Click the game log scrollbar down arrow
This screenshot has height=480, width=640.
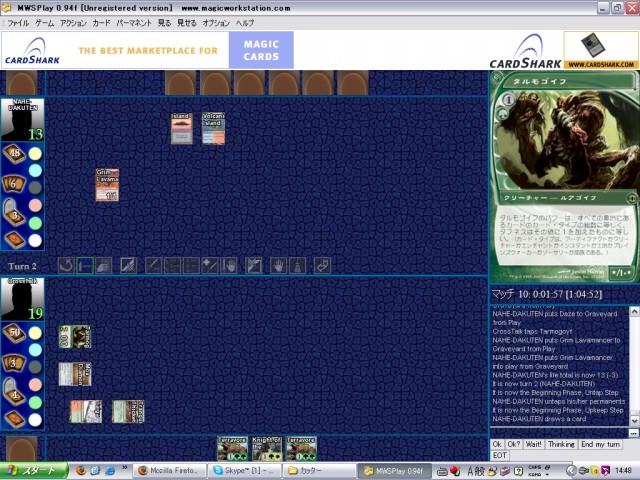[634, 420]
